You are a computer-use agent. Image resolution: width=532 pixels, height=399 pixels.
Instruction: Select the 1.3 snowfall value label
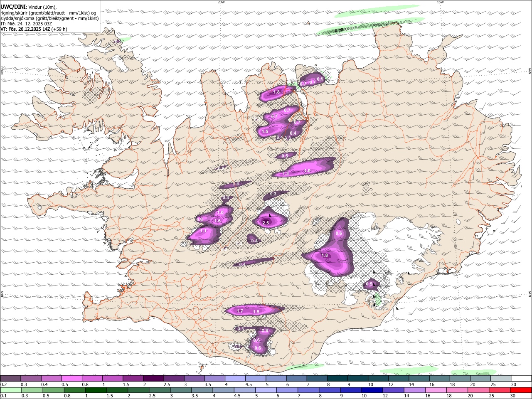286,174
